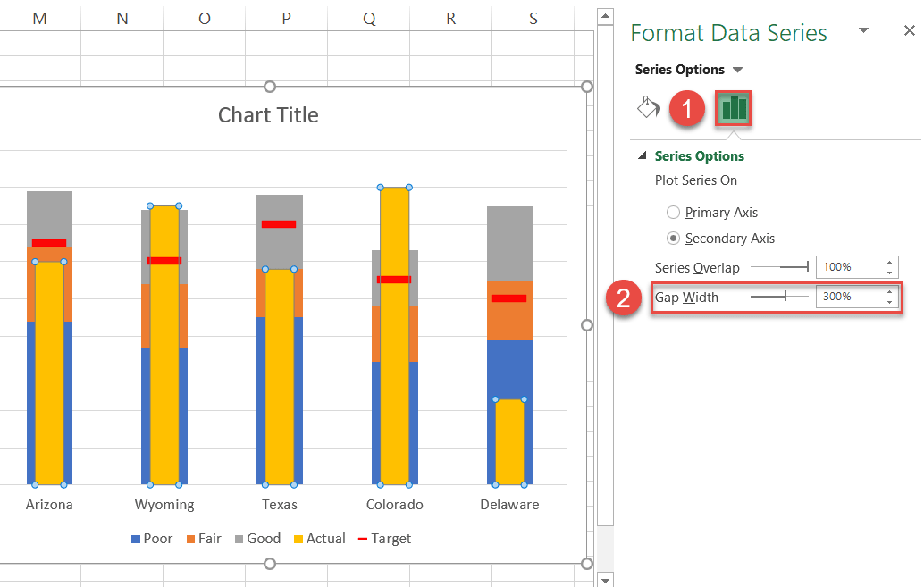
Task: Increase Gap Width with the up spinner
Action: [889, 291]
